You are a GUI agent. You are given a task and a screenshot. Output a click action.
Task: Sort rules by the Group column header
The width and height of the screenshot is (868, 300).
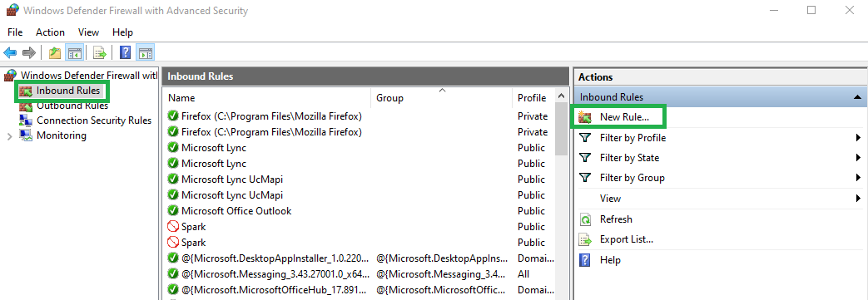tap(441, 98)
